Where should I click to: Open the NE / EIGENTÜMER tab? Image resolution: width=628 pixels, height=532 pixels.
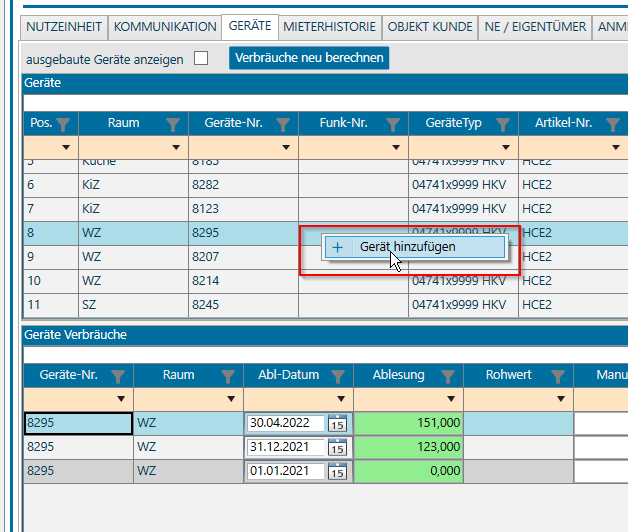(x=535, y=27)
